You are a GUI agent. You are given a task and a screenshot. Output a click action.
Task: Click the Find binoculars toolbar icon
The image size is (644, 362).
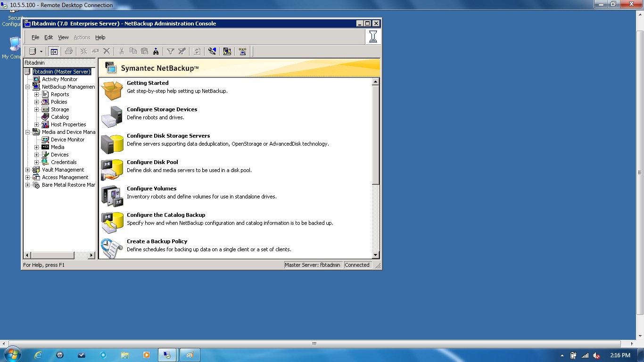[156, 51]
